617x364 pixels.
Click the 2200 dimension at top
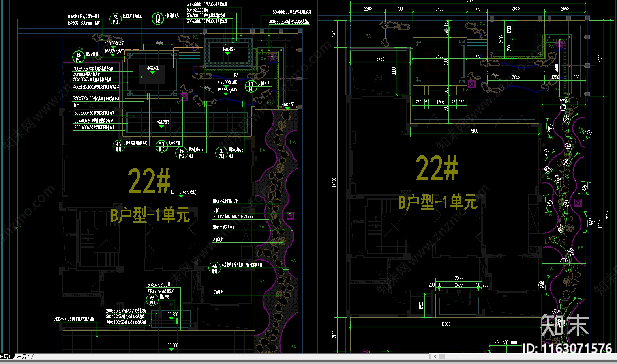click(x=368, y=9)
